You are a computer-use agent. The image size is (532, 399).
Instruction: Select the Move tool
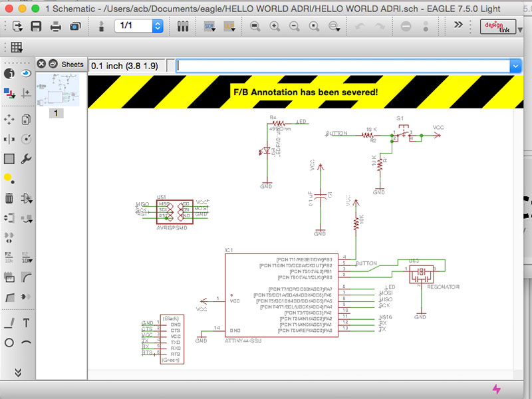pos(9,120)
